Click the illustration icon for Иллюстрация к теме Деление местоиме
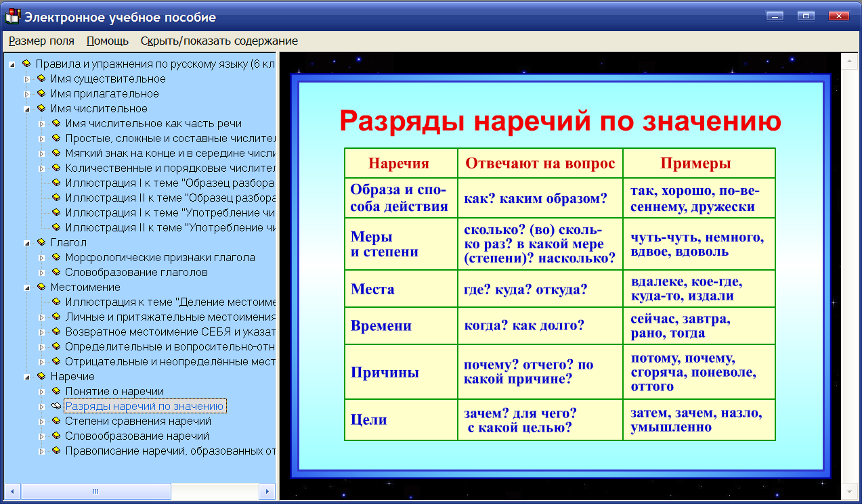This screenshot has height=504, width=862. 58,302
